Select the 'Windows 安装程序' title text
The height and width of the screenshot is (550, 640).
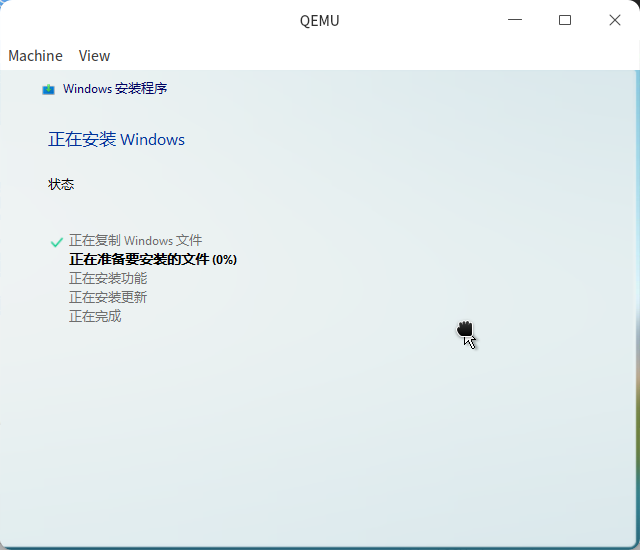115,89
